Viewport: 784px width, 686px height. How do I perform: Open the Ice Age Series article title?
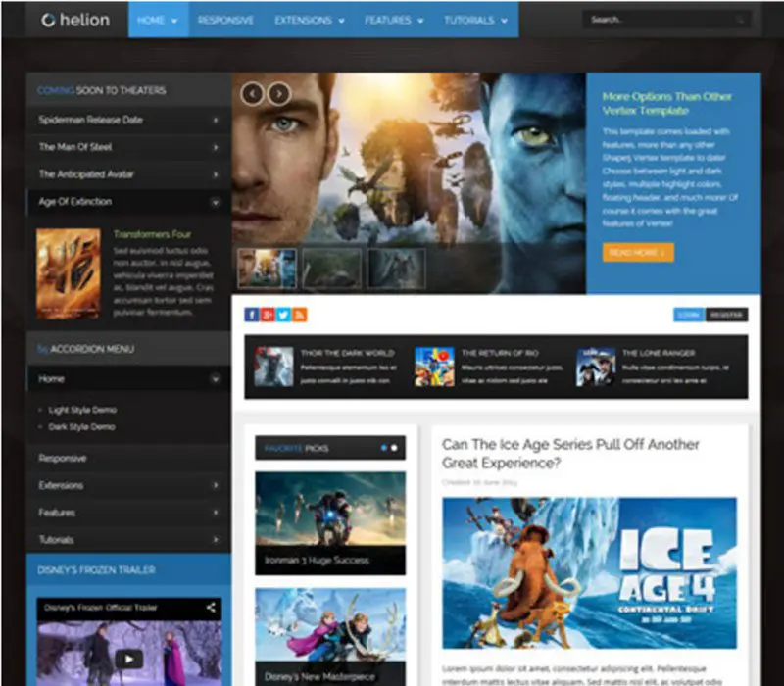point(570,454)
